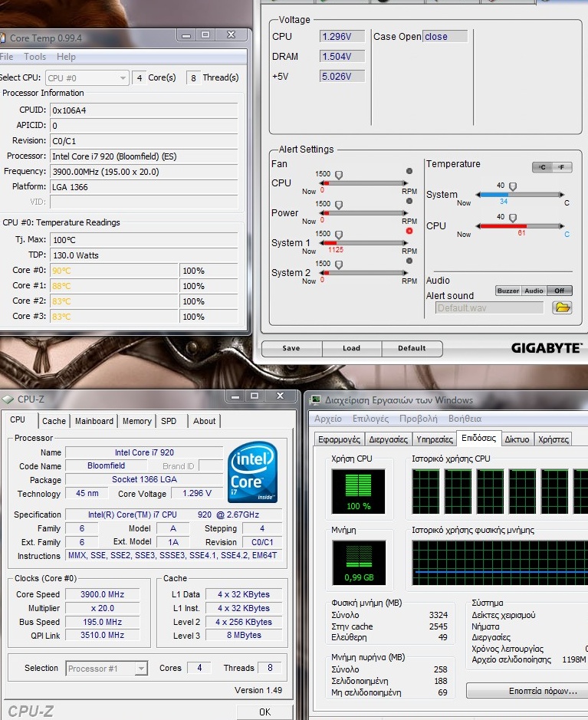
Task: Click the Load button in Gigabyte utility
Action: tap(352, 348)
